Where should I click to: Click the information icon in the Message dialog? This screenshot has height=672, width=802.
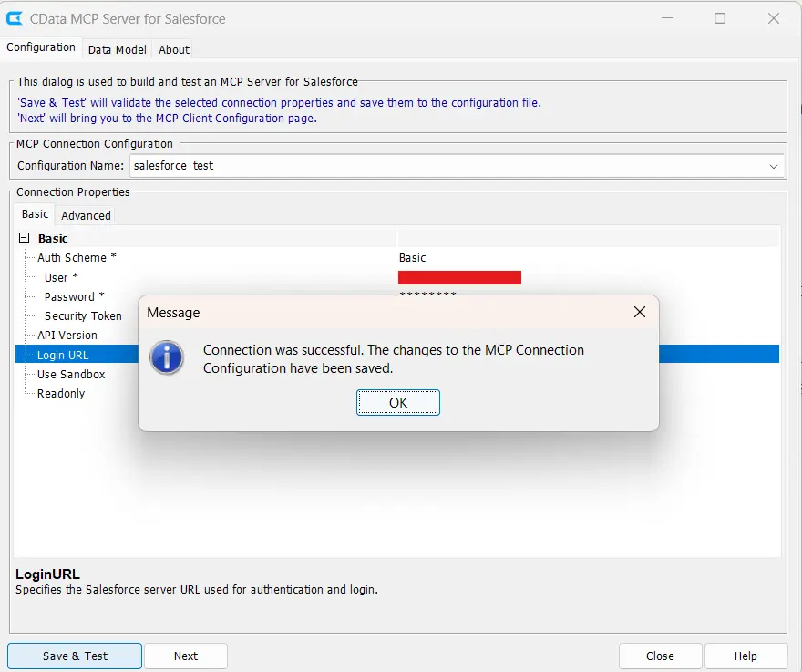166,358
